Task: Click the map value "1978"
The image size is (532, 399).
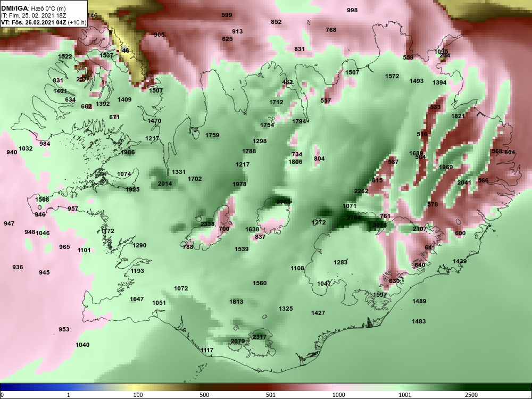Action: click(x=239, y=184)
